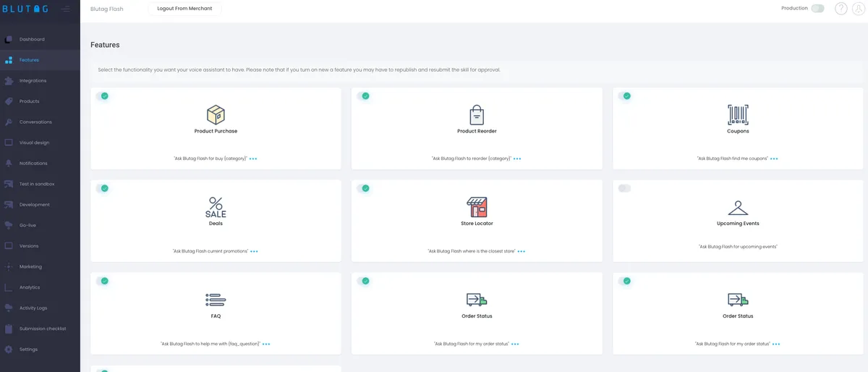
Task: Click the Settings gear icon in the sidebar
Action: click(x=9, y=350)
